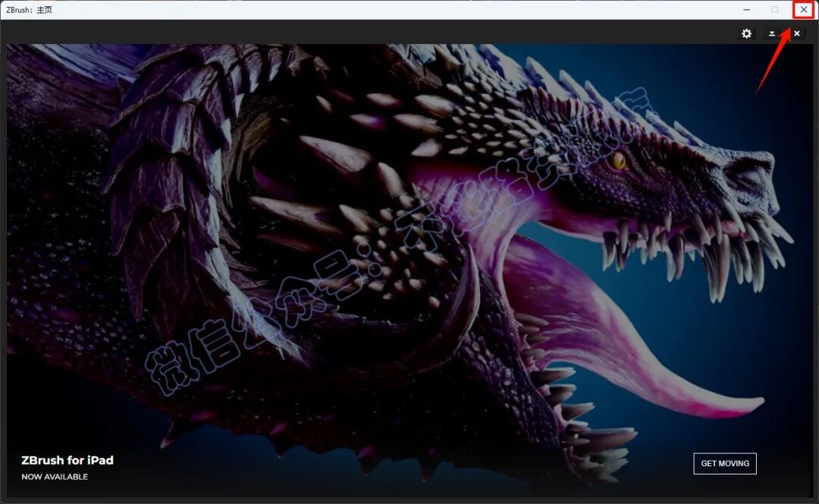Minimize the ZBrush 主页 window
Viewport: 819px width, 504px height.
tap(746, 9)
